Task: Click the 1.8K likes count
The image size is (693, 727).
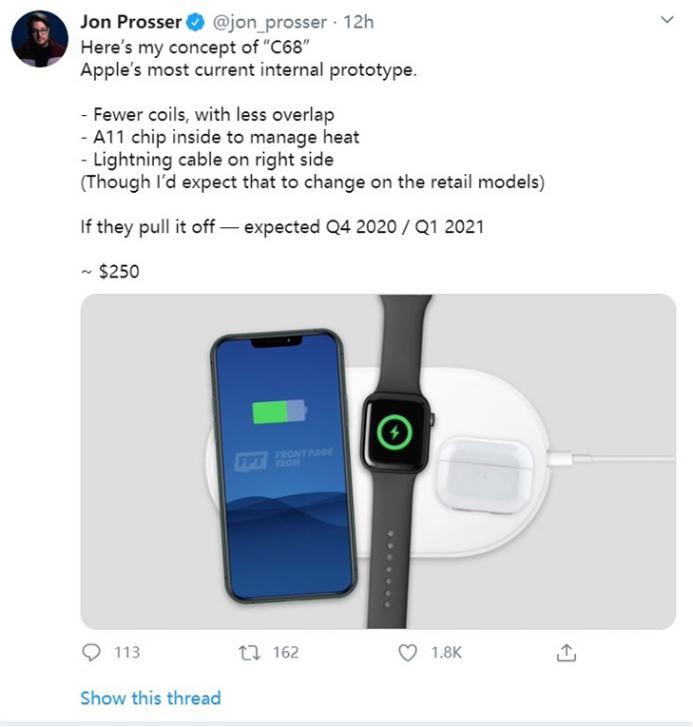Action: 444,653
